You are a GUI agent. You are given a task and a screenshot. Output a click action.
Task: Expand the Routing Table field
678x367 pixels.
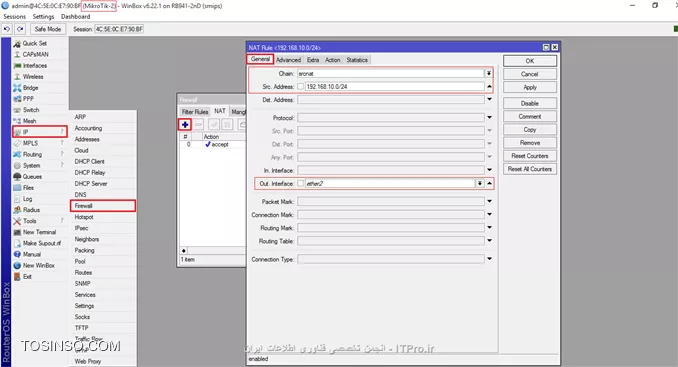(489, 241)
